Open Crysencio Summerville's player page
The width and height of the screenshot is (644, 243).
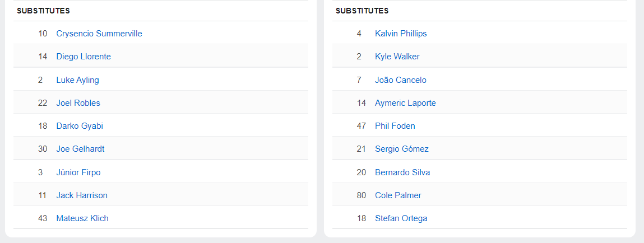click(x=99, y=34)
